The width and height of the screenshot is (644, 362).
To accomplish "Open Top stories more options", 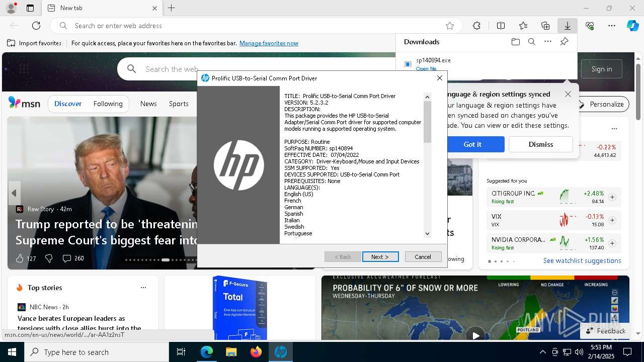I will click(x=143, y=288).
